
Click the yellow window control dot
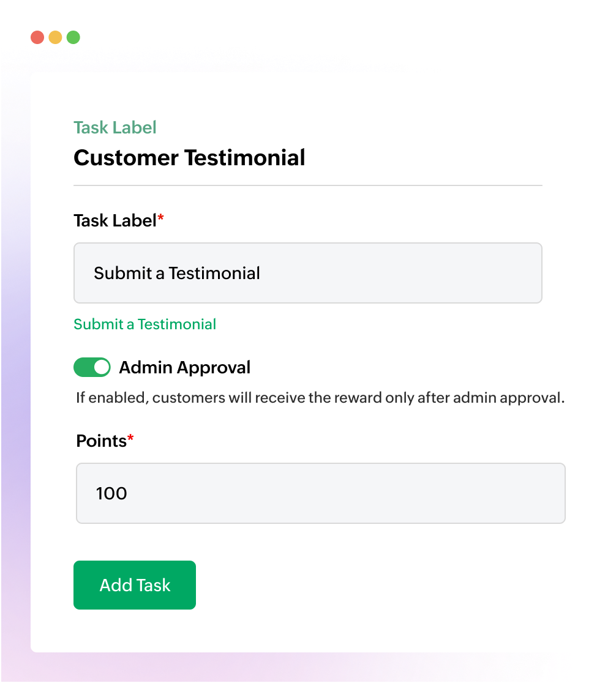[x=55, y=37]
